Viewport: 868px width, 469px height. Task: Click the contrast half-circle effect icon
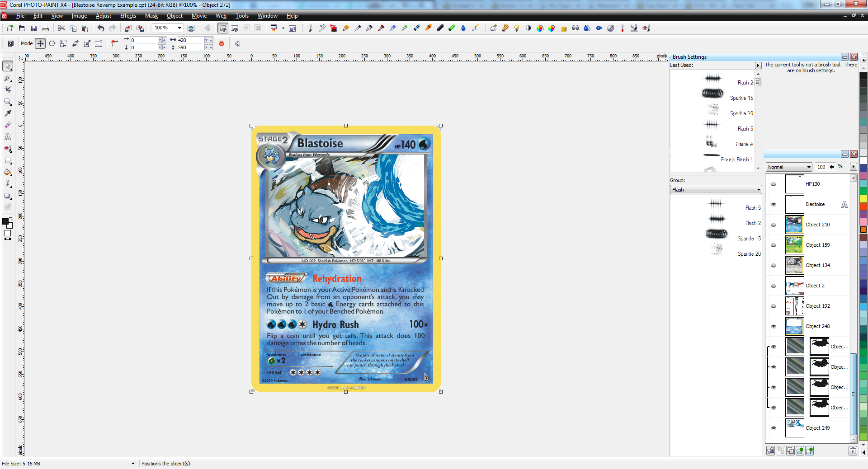pyautogui.click(x=528, y=28)
